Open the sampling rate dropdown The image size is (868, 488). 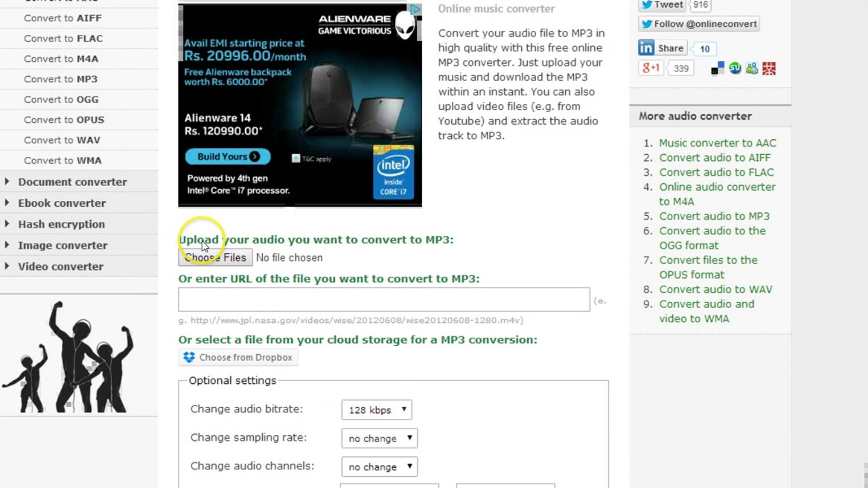pos(379,438)
